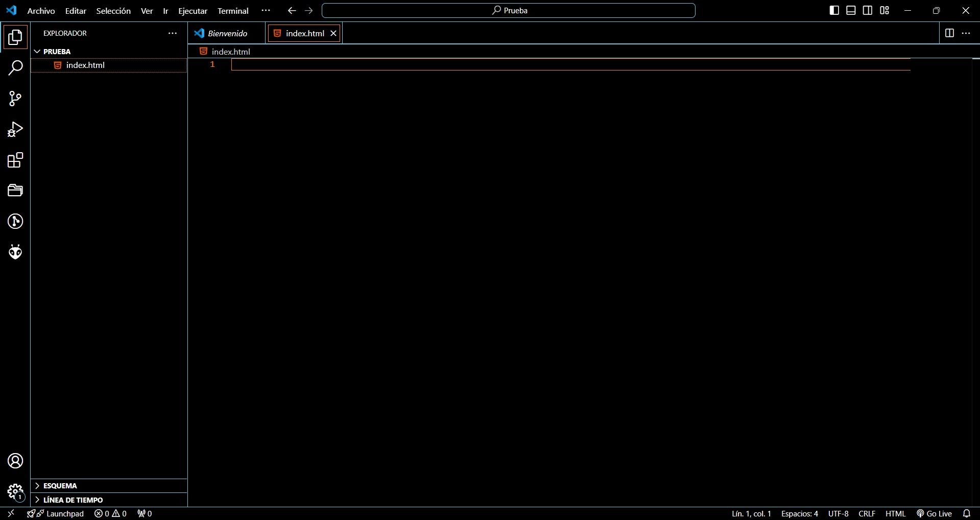Viewport: 980px width, 520px height.
Task: Open the Git Graph activity icon
Action: click(15, 221)
